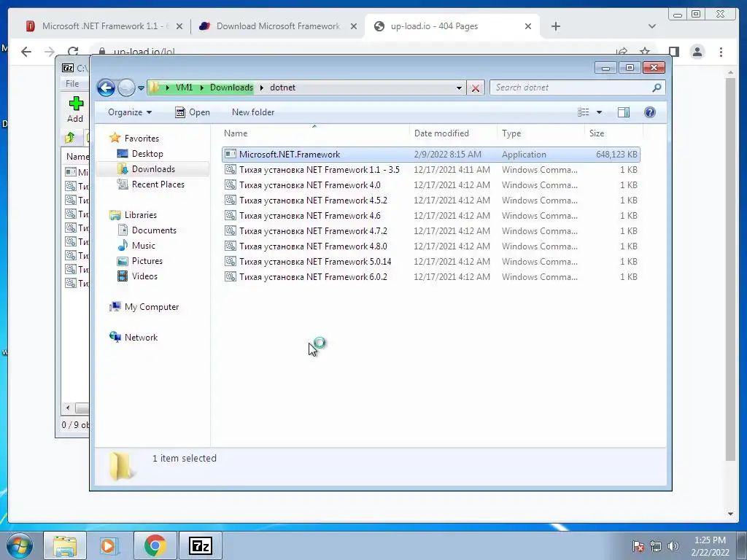Stop loading with red X in address bar

click(x=476, y=88)
